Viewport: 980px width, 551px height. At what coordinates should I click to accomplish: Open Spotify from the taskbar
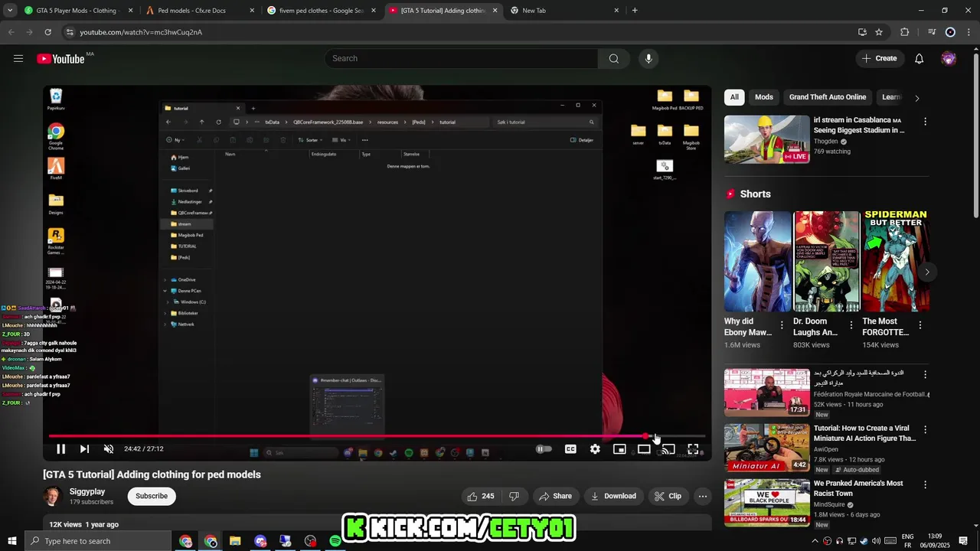coord(335,541)
